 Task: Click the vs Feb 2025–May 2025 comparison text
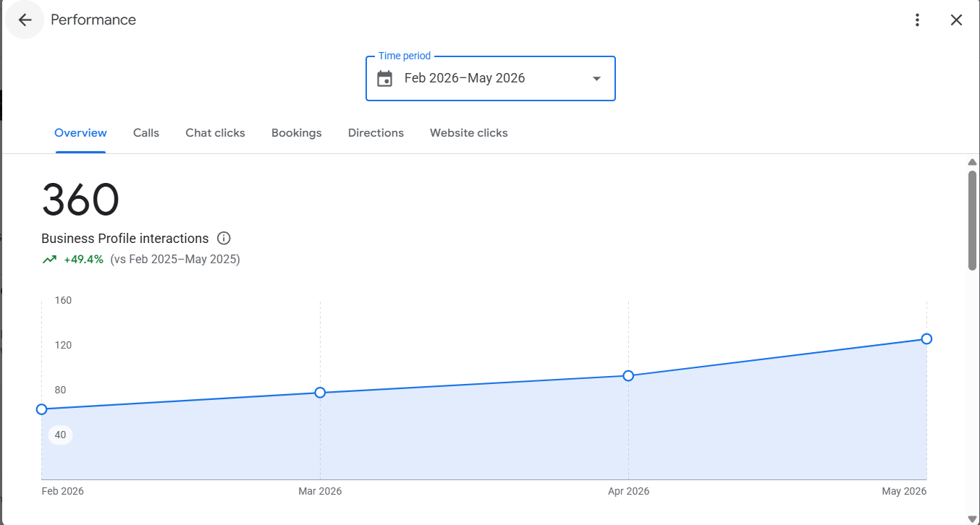(175, 259)
